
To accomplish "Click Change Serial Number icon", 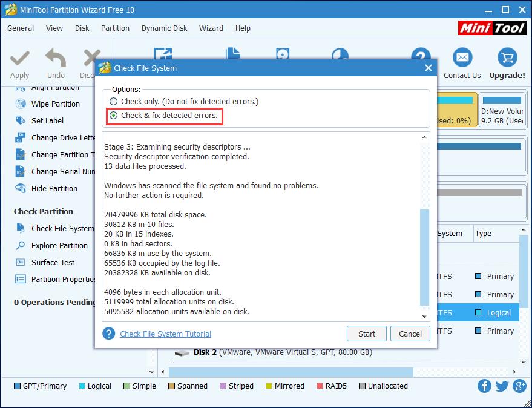I will point(21,171).
